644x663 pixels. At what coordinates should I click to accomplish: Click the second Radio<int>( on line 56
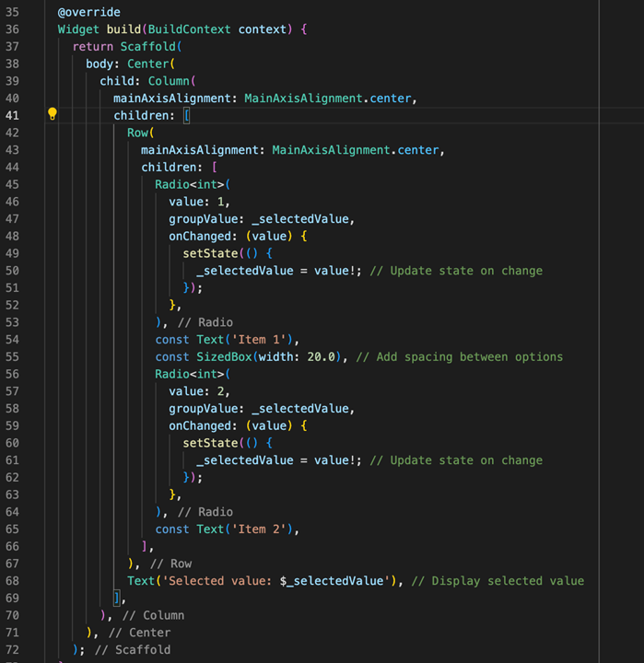[x=193, y=374]
